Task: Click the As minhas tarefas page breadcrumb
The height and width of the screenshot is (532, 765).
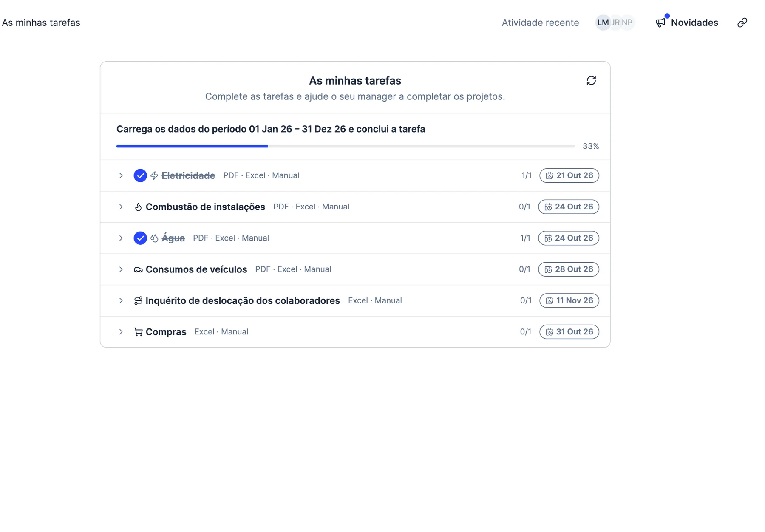Action: coord(41,23)
